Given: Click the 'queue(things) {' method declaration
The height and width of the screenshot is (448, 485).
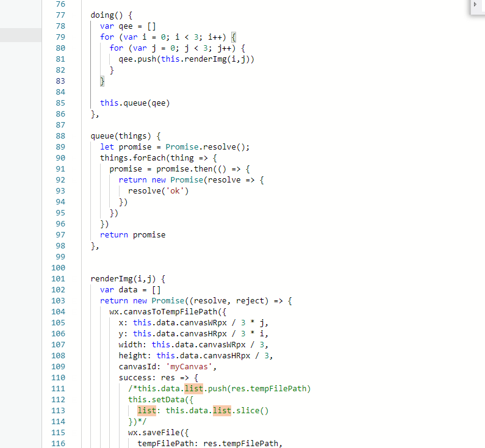Looking at the screenshot, I should tap(126, 136).
